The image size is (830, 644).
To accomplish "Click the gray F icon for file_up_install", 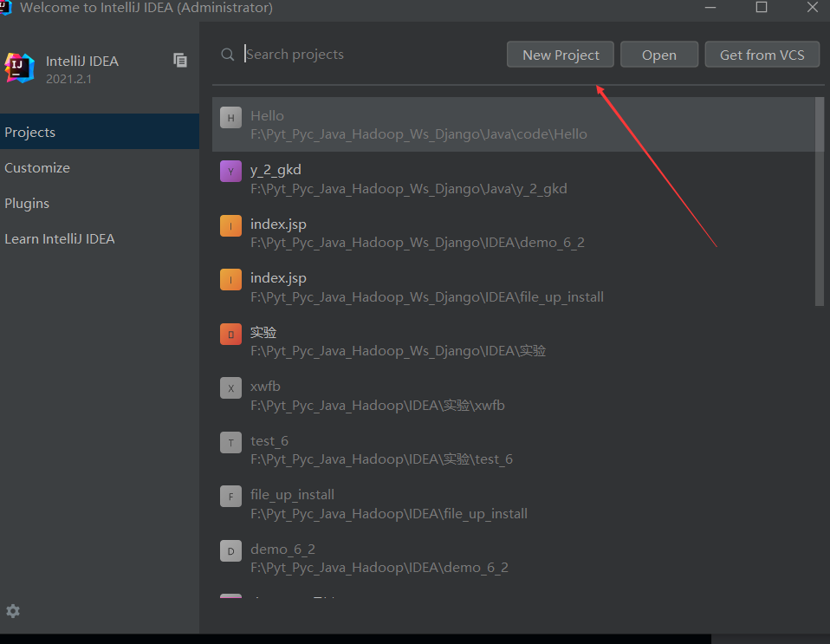I will pyautogui.click(x=230, y=497).
